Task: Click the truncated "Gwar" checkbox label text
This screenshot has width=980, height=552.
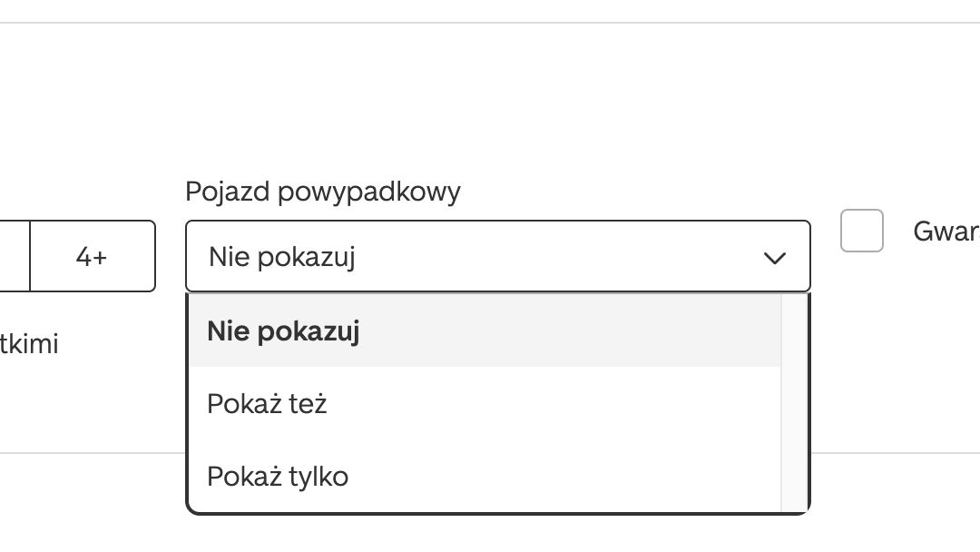Action: (946, 232)
